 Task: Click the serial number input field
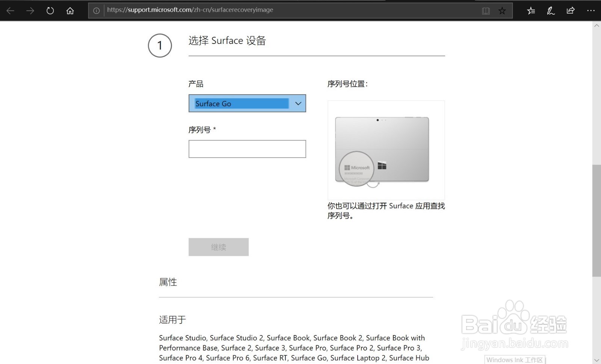[x=247, y=149]
